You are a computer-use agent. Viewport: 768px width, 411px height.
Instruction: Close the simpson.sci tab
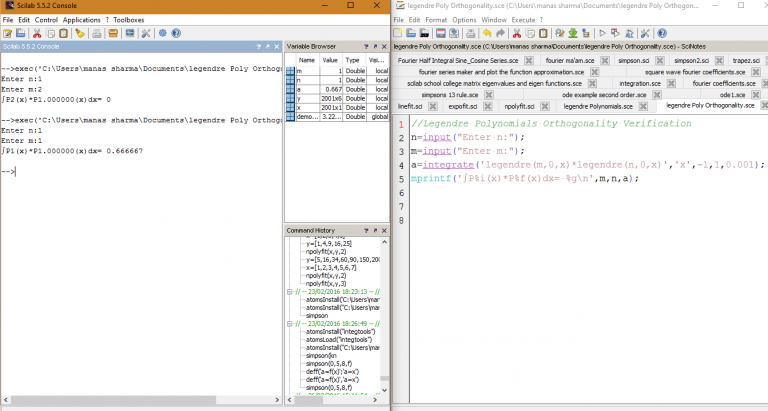[660, 61]
